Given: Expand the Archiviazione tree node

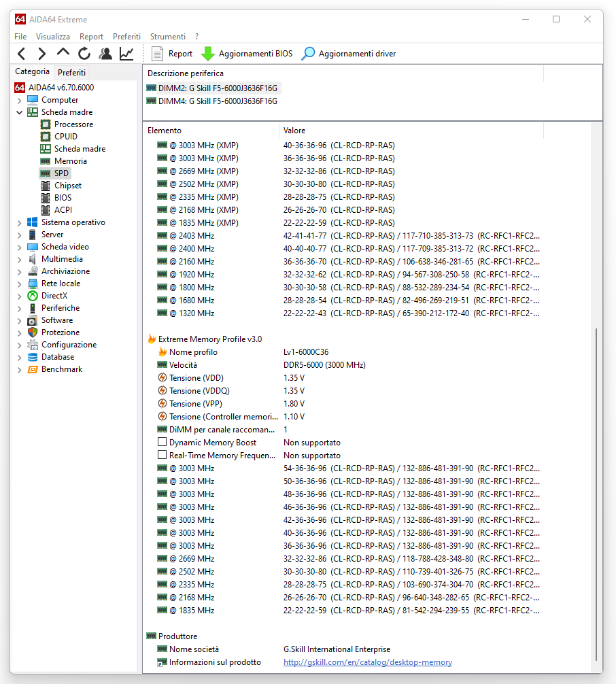Looking at the screenshot, I should tap(19, 271).
